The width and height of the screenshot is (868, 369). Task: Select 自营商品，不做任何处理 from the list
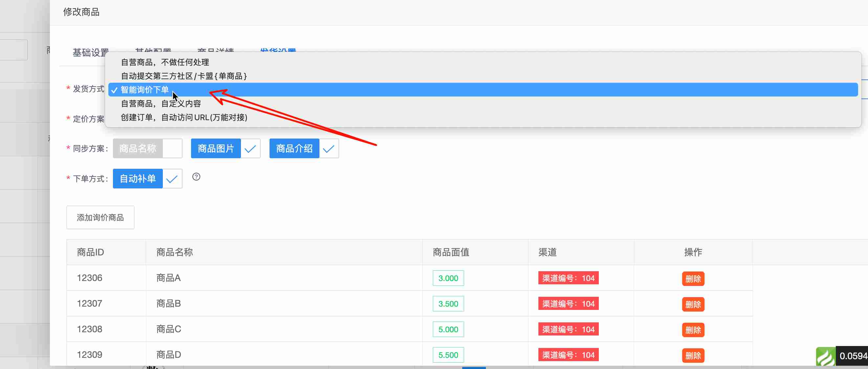point(165,62)
